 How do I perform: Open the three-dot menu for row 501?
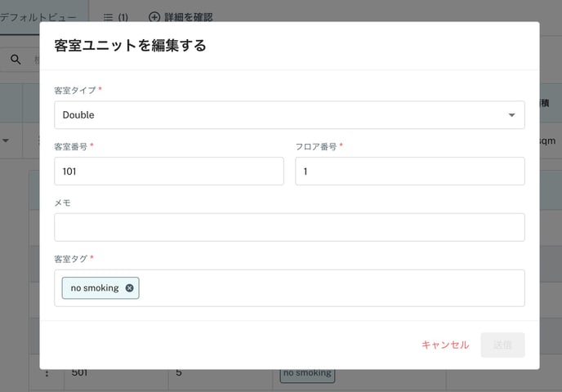click(x=47, y=373)
